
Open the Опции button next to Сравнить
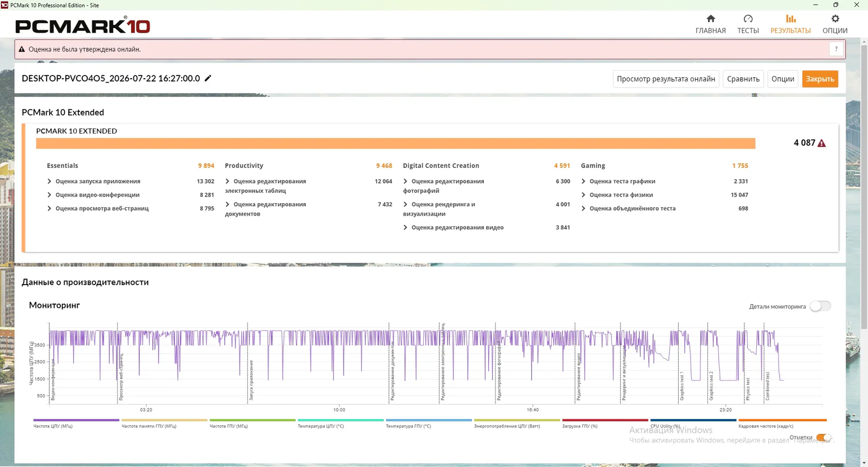pyautogui.click(x=783, y=79)
